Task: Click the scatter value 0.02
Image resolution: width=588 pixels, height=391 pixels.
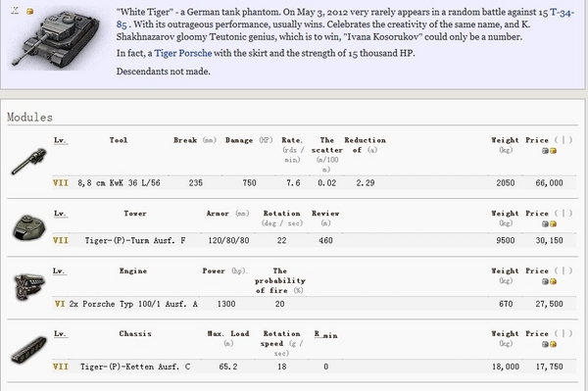Action: (x=327, y=183)
